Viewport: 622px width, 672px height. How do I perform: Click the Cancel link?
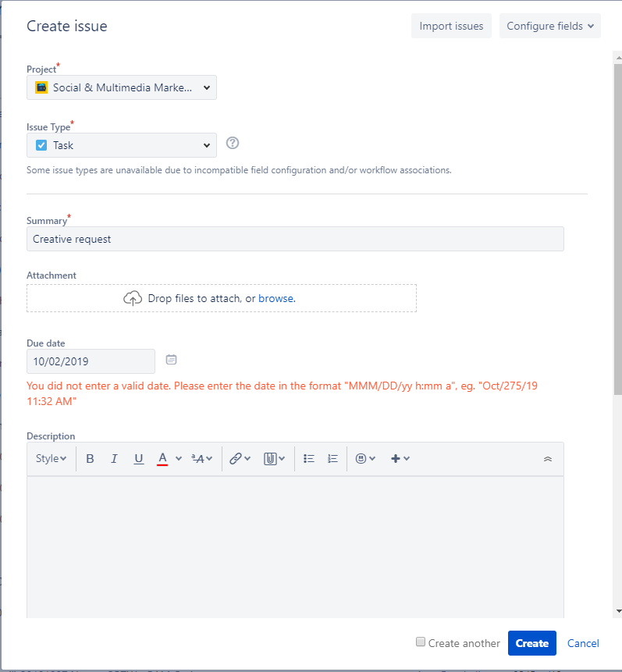[x=583, y=643]
